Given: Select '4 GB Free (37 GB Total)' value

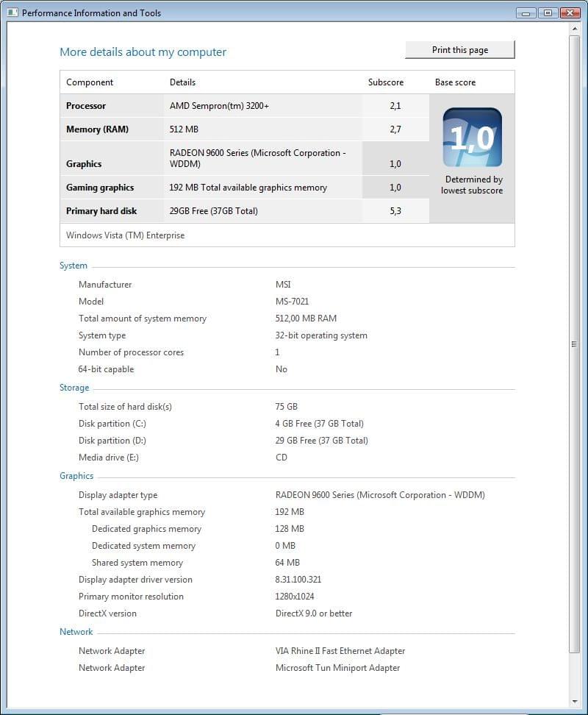Looking at the screenshot, I should [319, 424].
